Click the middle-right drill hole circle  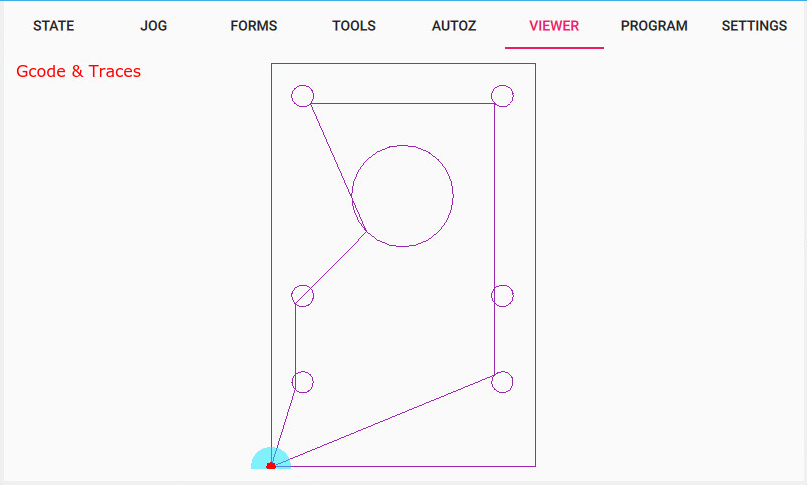[x=502, y=296]
